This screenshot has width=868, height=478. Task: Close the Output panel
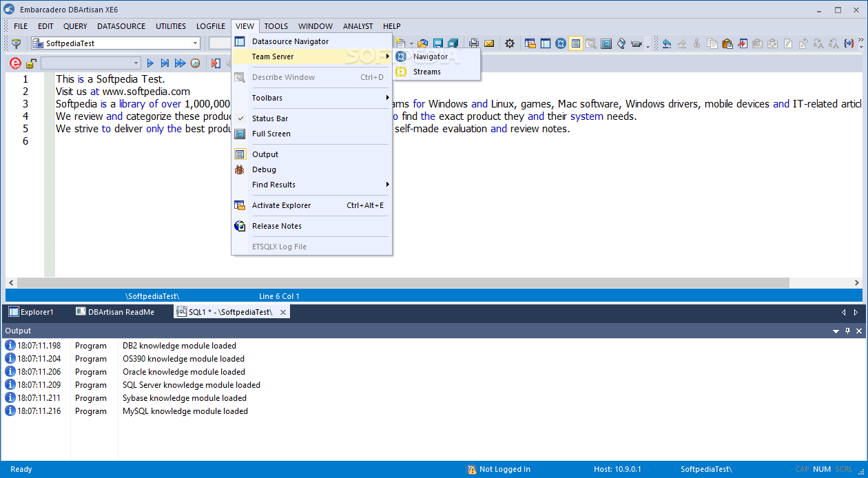(x=859, y=331)
